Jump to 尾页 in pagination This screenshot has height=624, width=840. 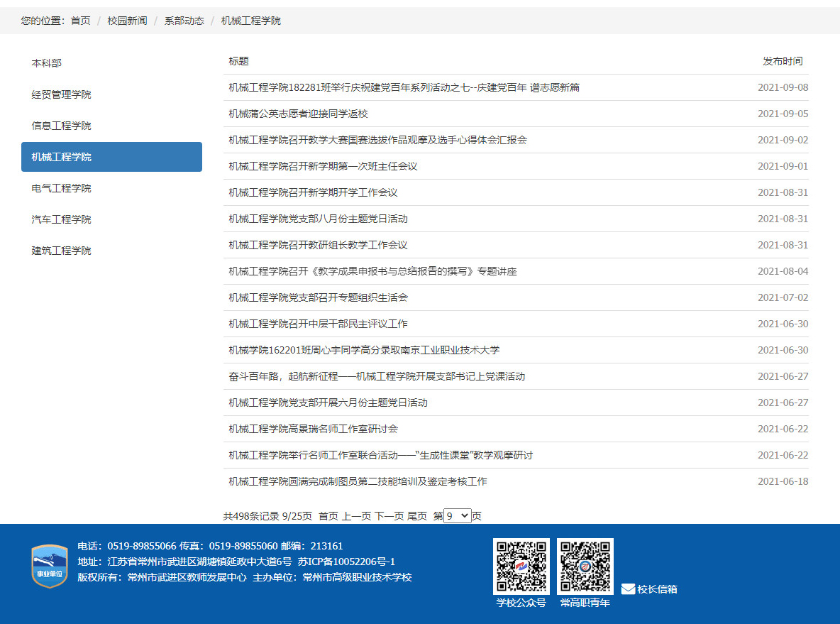point(417,516)
